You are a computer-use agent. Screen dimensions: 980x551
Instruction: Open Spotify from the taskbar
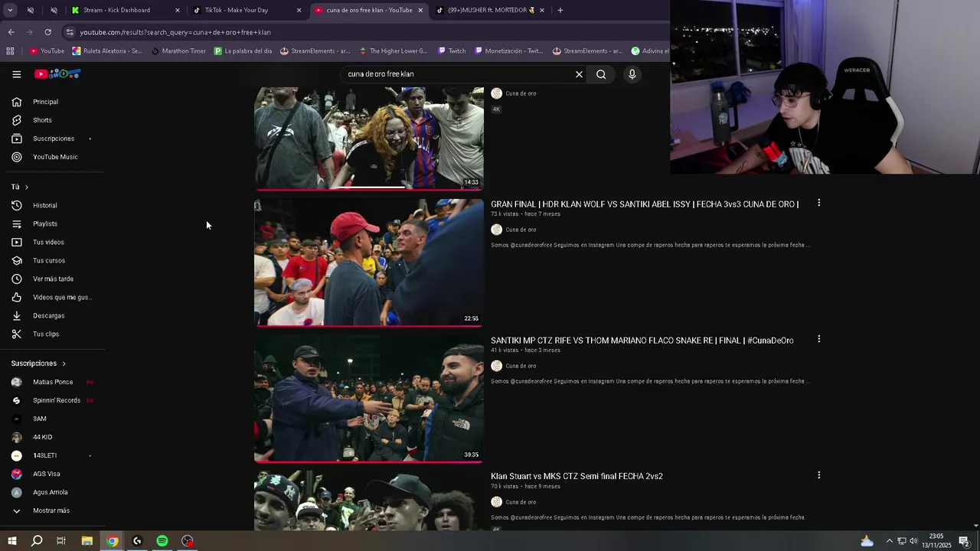(162, 541)
